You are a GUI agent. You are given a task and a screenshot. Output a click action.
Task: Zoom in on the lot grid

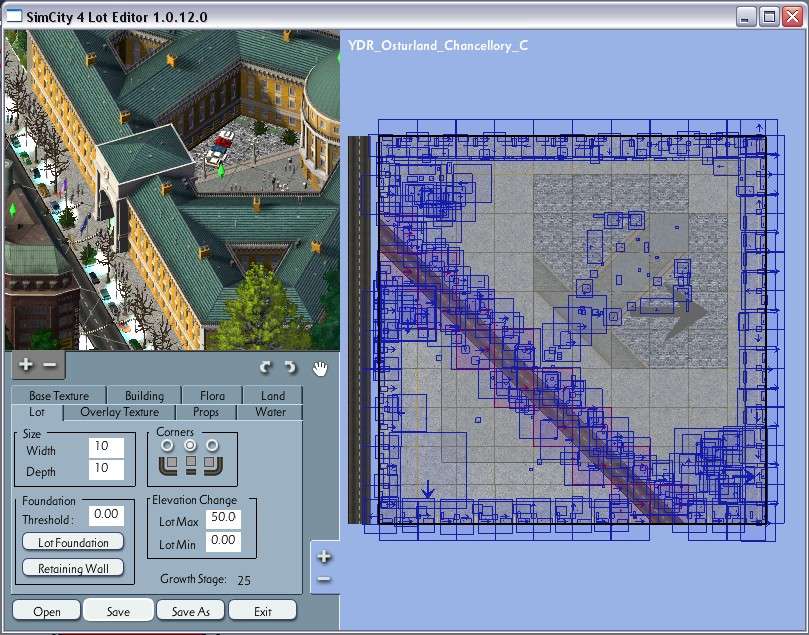click(323, 557)
